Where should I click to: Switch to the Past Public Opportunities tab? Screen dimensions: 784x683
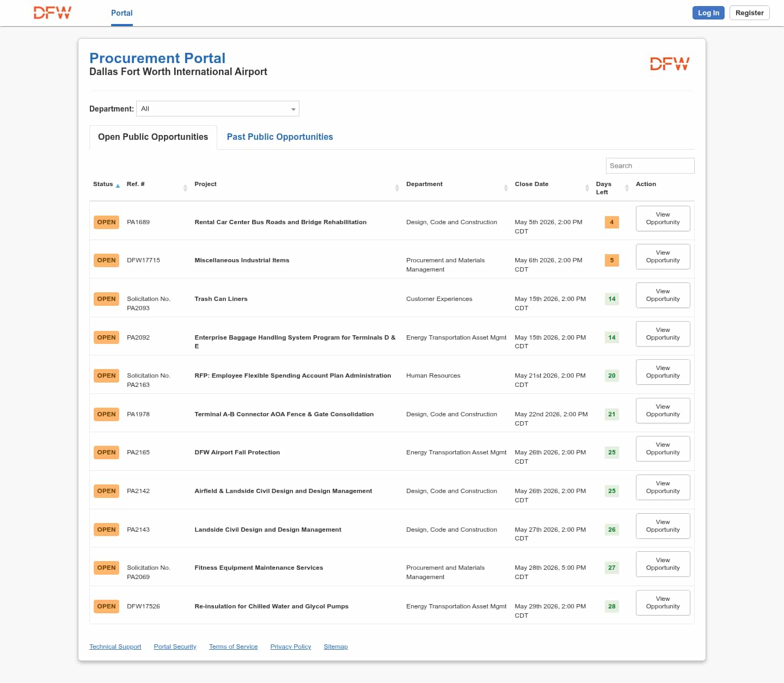[280, 137]
